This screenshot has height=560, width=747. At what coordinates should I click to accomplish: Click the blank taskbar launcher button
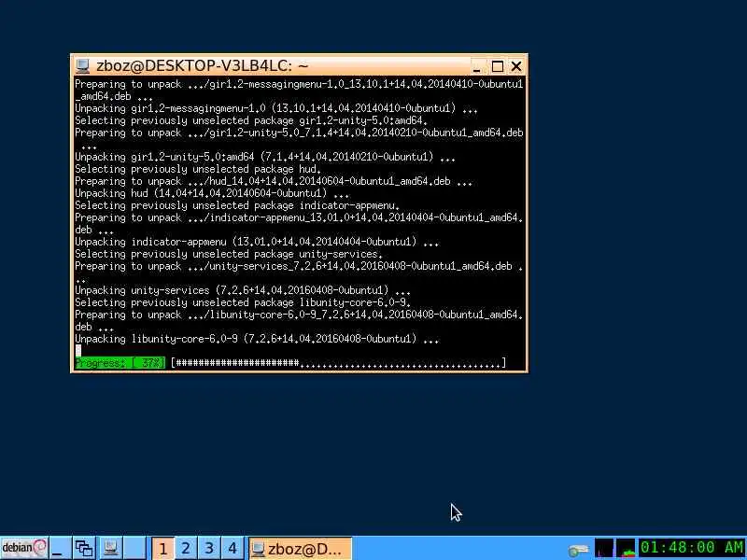pos(135,548)
